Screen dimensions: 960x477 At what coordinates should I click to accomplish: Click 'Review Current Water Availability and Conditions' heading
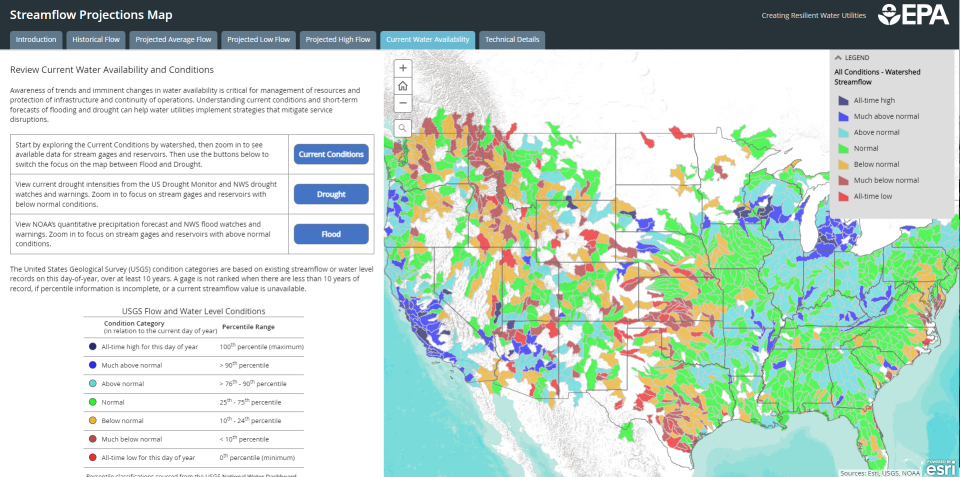(x=112, y=70)
